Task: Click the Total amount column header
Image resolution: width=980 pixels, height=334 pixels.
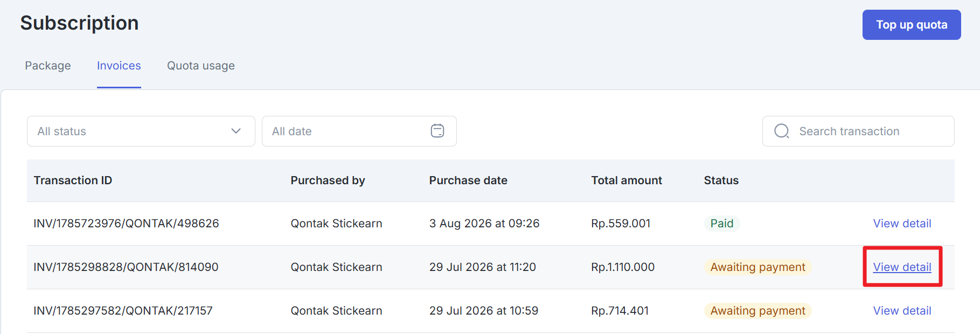Action: point(627,180)
